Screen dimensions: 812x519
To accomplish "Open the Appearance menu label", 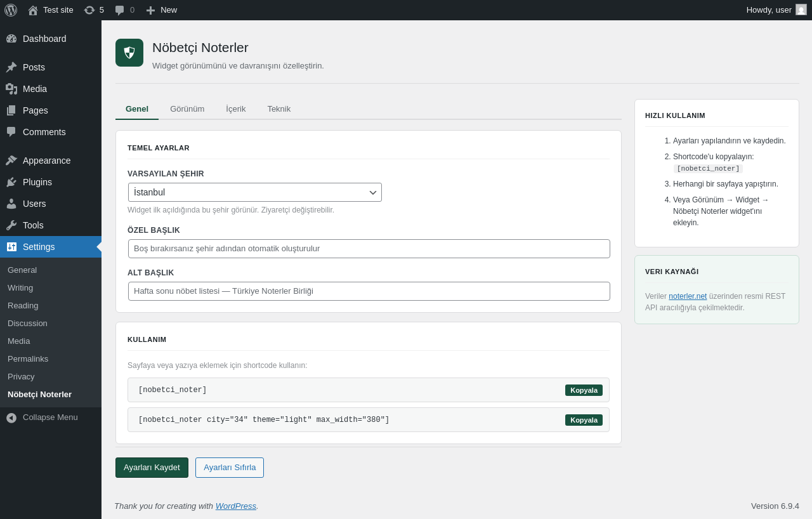I will tap(47, 161).
